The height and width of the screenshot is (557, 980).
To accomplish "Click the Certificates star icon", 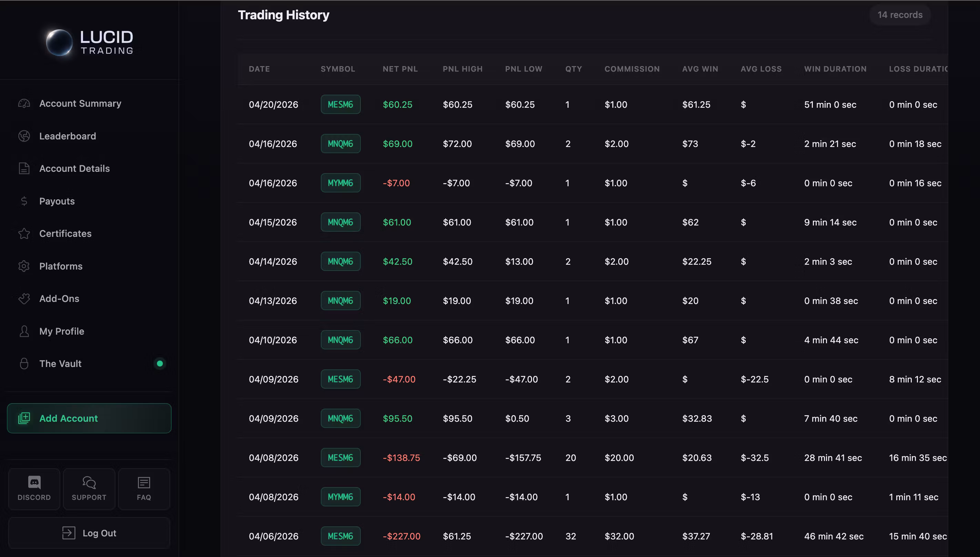I will [24, 233].
